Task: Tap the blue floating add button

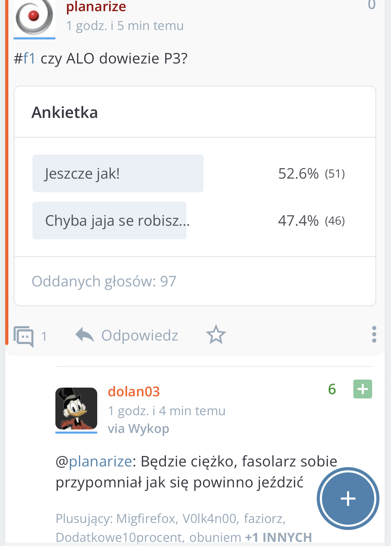Action: click(348, 498)
